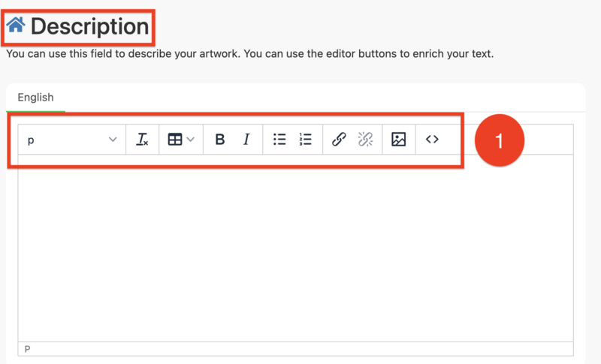Switch to the English language tab
The width and height of the screenshot is (601, 364).
coord(35,97)
